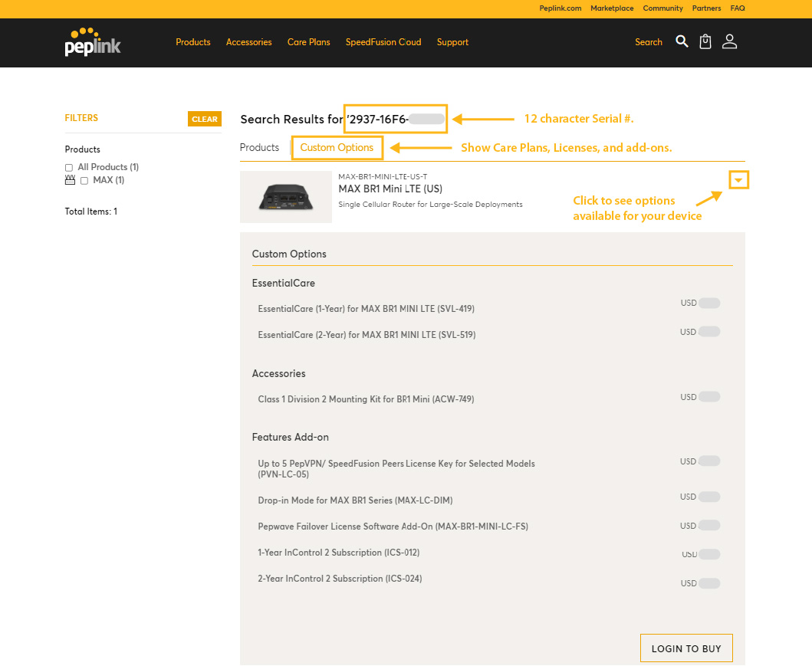The height and width of the screenshot is (666, 812).
Task: Open the Support navigation menu
Action: 452,42
